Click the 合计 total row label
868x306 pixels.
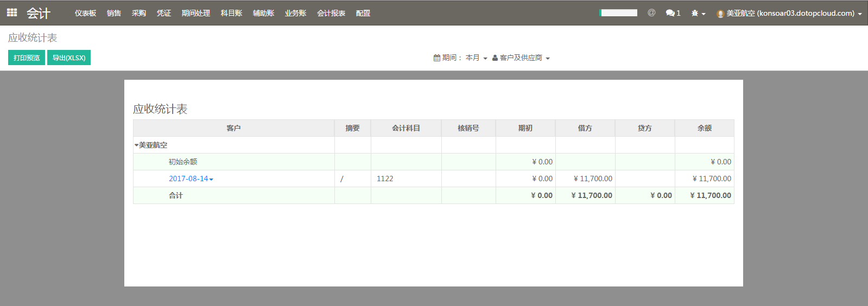point(176,195)
